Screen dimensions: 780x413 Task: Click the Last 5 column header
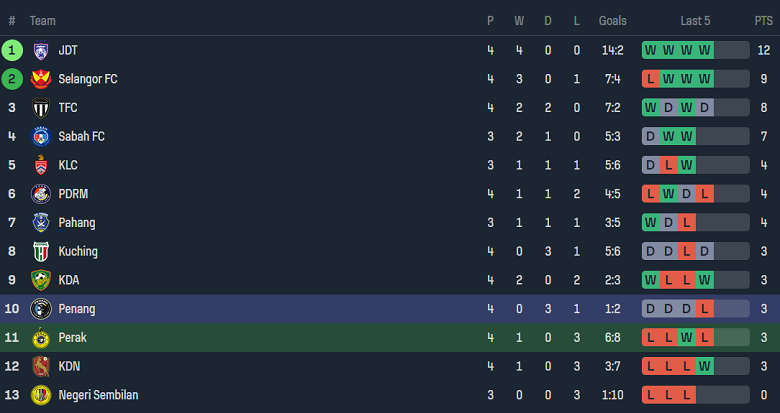click(x=695, y=21)
